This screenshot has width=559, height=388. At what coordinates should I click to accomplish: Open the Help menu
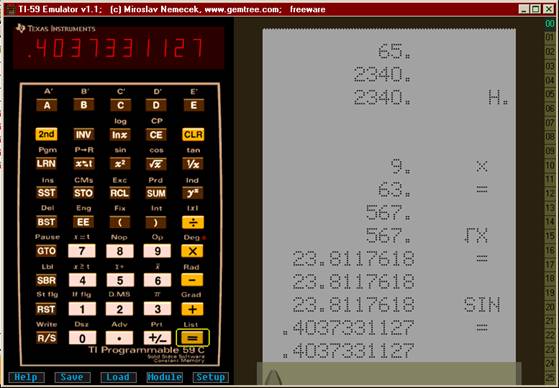coord(26,377)
